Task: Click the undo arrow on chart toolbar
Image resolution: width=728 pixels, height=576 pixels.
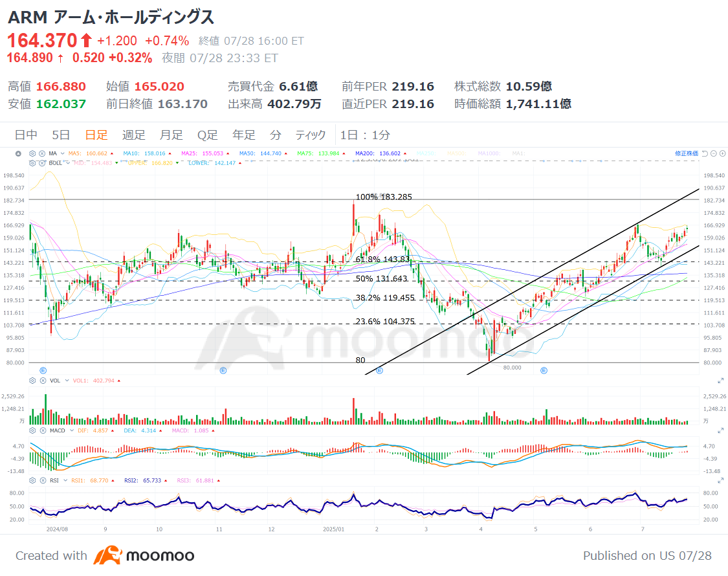Action: (705, 153)
